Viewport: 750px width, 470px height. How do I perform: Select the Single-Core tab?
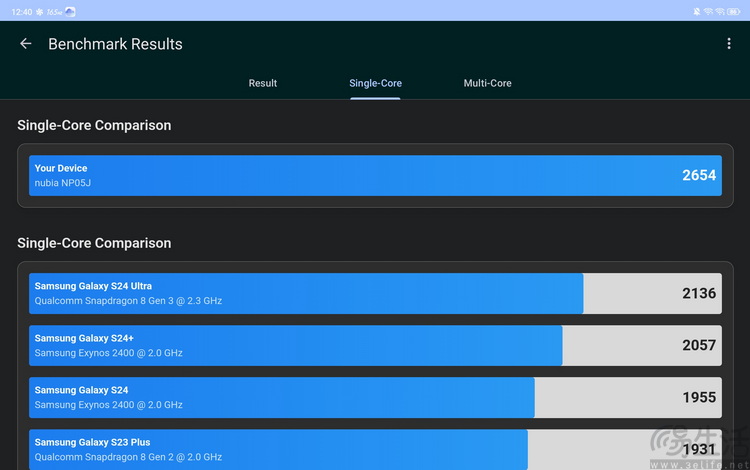click(x=375, y=83)
